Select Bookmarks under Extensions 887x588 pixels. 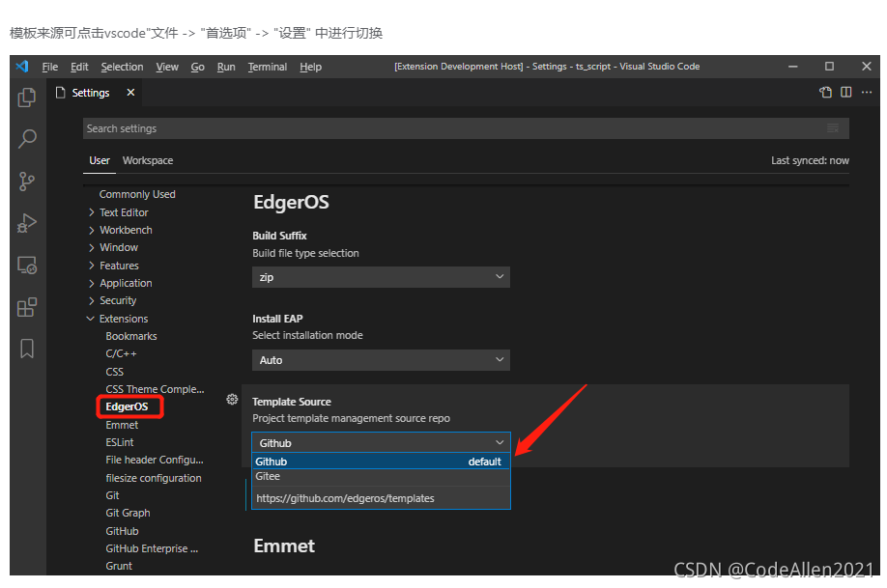131,336
